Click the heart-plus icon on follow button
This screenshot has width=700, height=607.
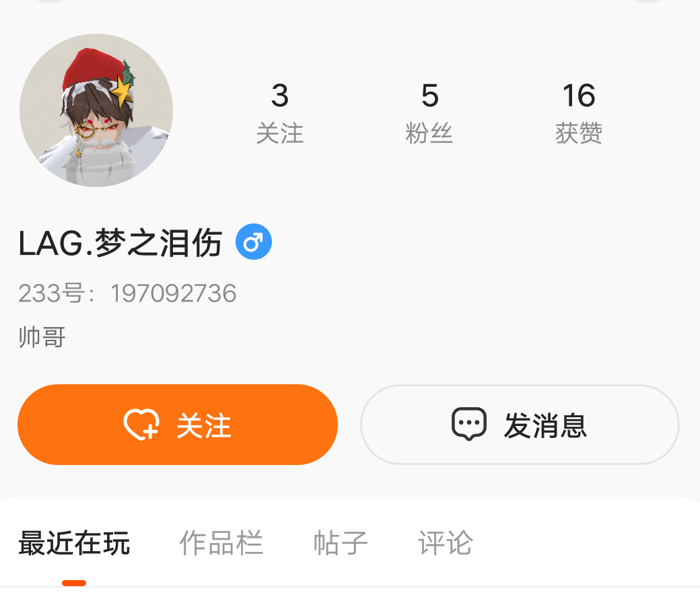click(x=141, y=425)
